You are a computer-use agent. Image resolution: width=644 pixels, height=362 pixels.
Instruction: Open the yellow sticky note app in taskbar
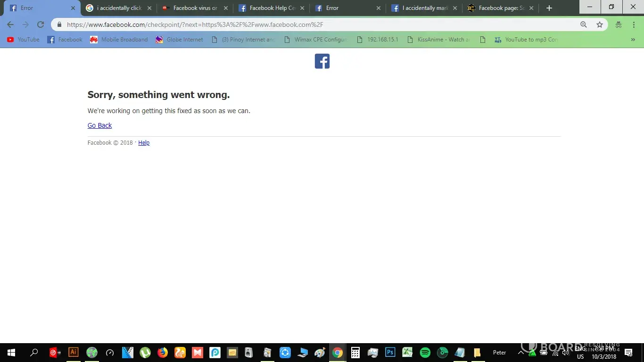point(232,353)
